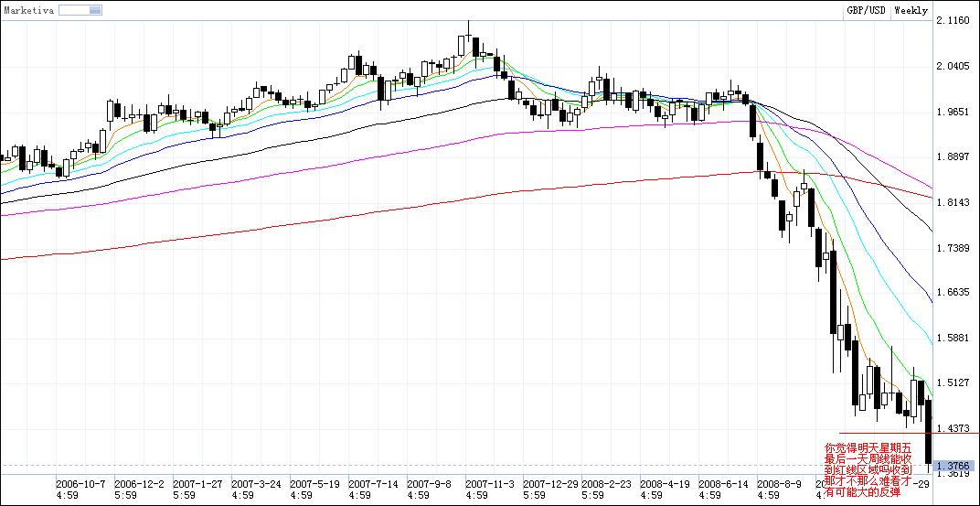The width and height of the screenshot is (980, 506).
Task: Click the Weekly timeframe label
Action: 911,10
